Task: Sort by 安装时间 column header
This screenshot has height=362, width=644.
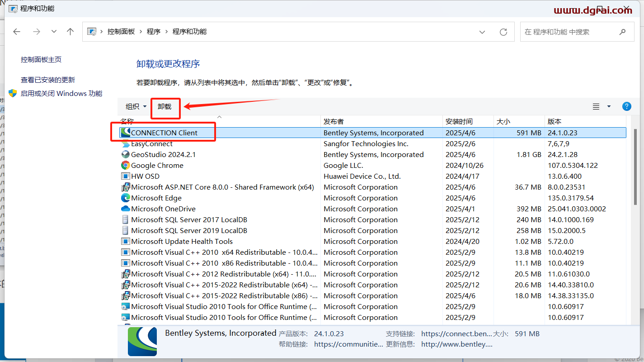Action: coord(468,121)
